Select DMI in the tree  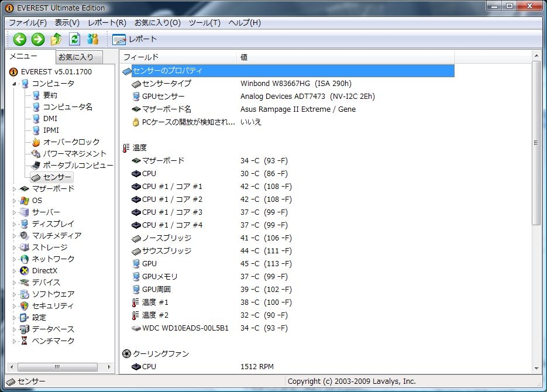tap(50, 119)
